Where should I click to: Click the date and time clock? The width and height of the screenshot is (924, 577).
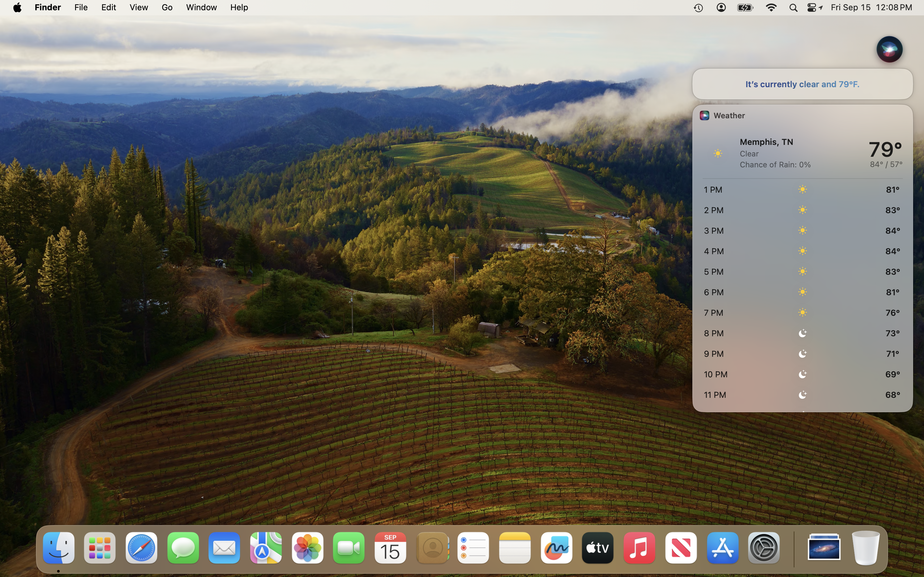[x=871, y=8]
